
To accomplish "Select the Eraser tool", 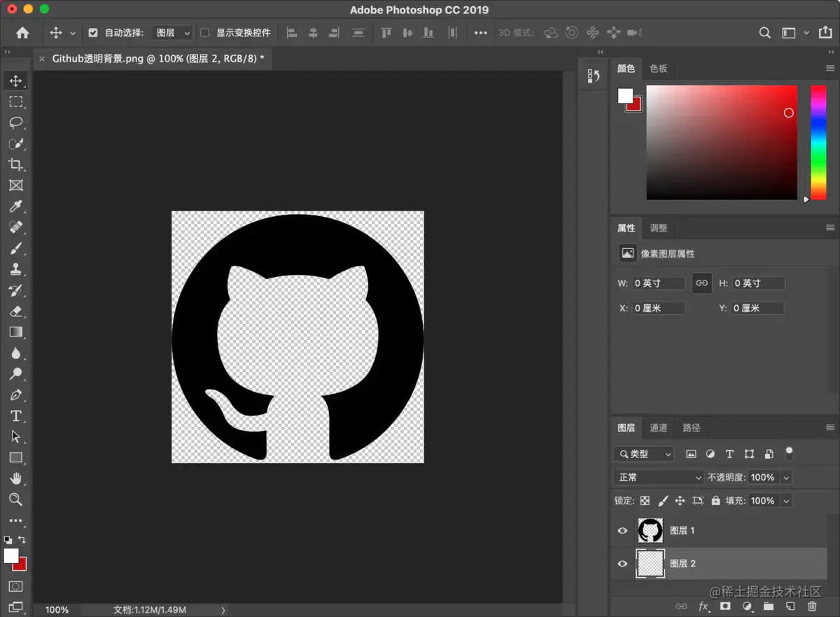I will pyautogui.click(x=15, y=311).
